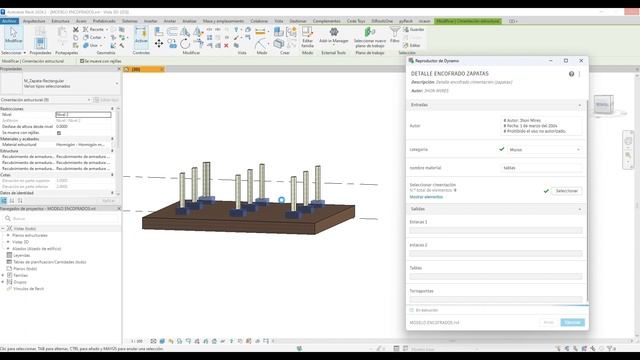
Task: Open Editar familia tool
Action: tap(307, 37)
